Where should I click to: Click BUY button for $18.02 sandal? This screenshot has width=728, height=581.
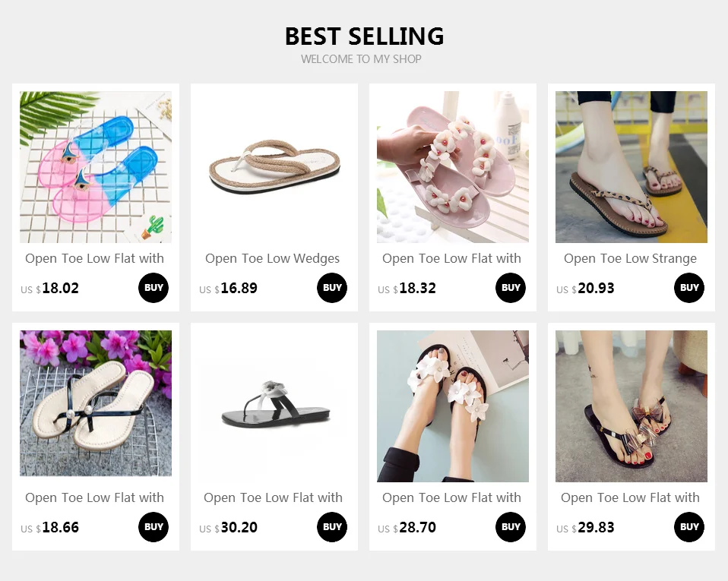click(154, 288)
